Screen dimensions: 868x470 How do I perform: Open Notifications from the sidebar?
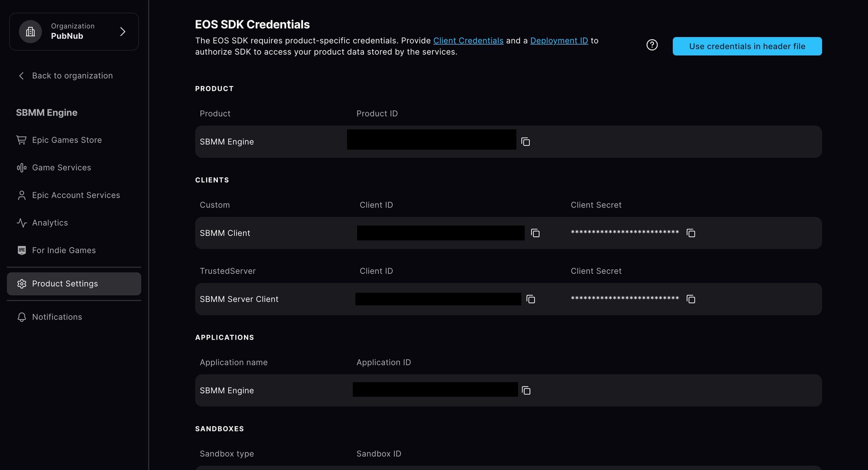56,317
